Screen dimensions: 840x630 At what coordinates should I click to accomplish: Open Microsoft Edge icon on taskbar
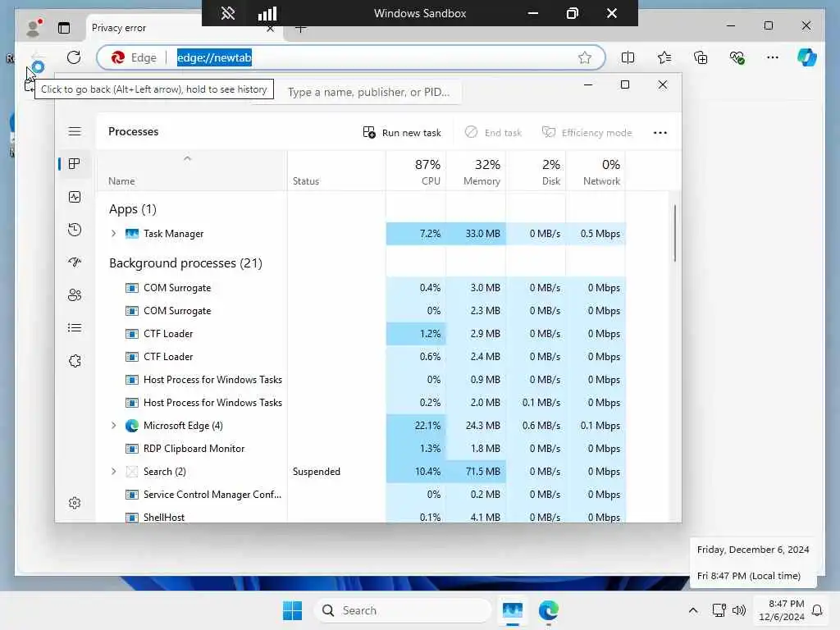pyautogui.click(x=549, y=610)
